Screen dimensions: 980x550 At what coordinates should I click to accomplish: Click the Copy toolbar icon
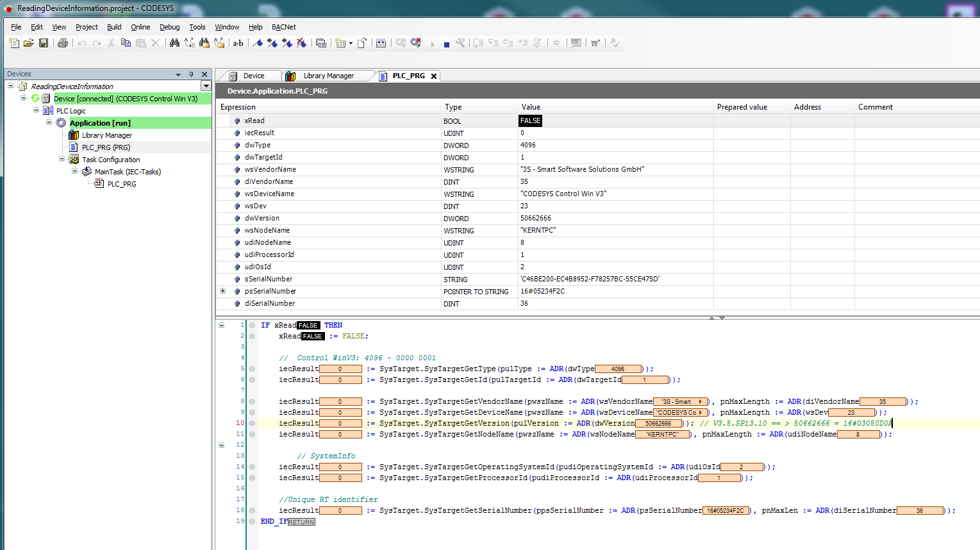[x=126, y=43]
